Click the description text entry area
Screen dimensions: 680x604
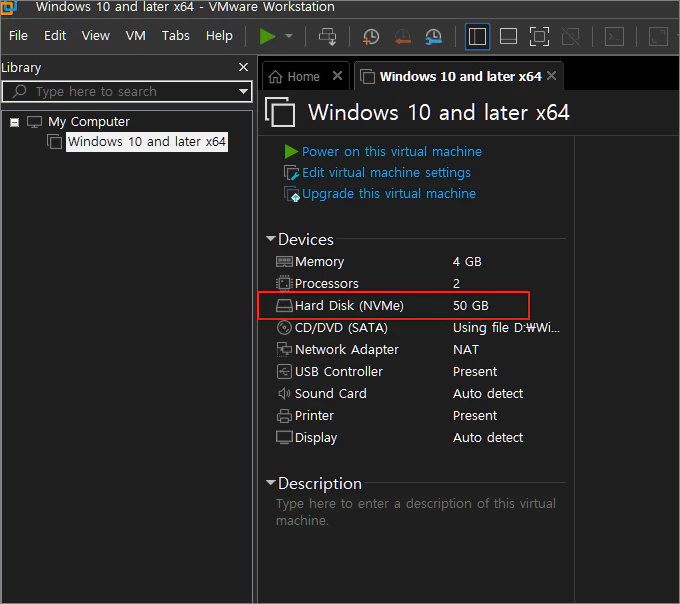pyautogui.click(x=415, y=512)
